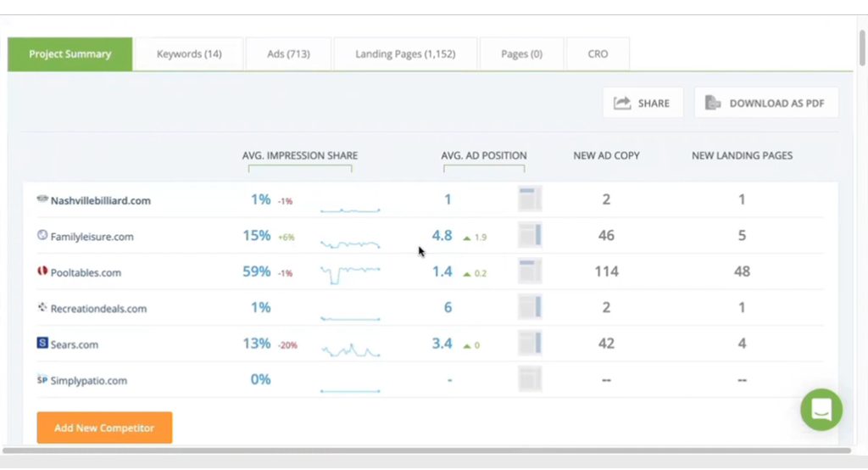The image size is (868, 470).
Task: Download the report as PDF
Action: tap(766, 103)
